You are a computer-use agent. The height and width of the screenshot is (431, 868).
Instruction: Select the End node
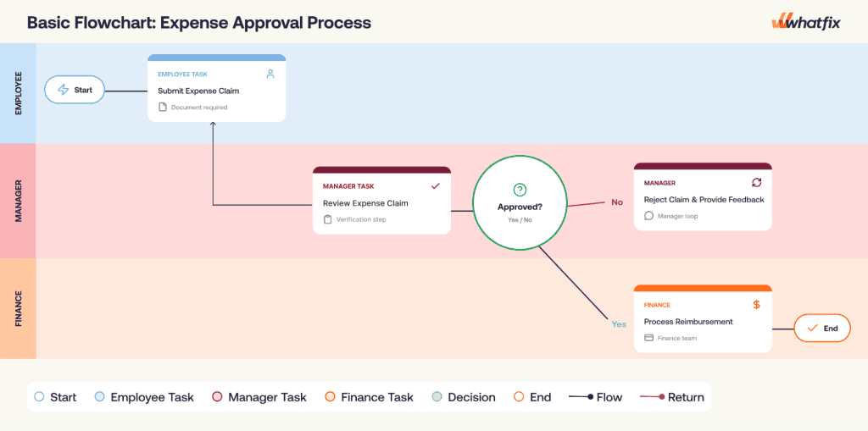pyautogui.click(x=822, y=328)
